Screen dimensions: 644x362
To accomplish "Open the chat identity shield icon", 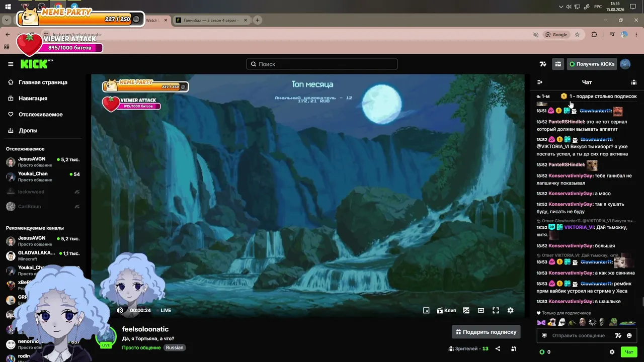I will tap(544, 335).
